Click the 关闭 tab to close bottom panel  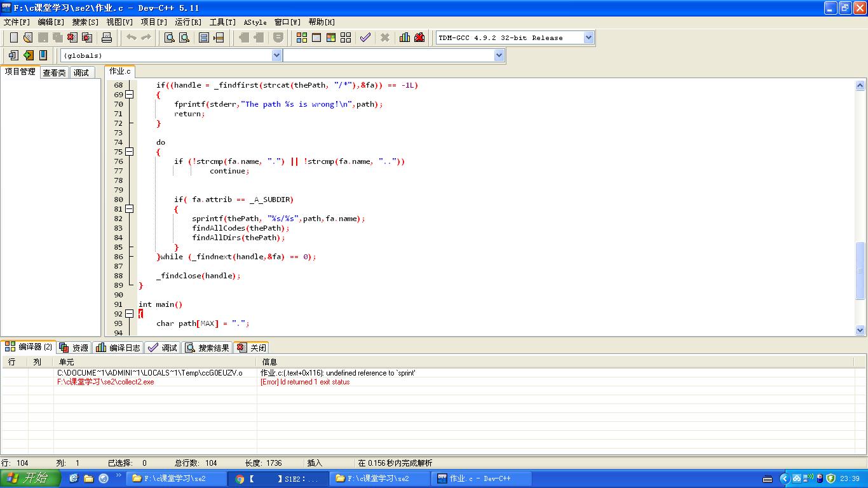pyautogui.click(x=252, y=348)
